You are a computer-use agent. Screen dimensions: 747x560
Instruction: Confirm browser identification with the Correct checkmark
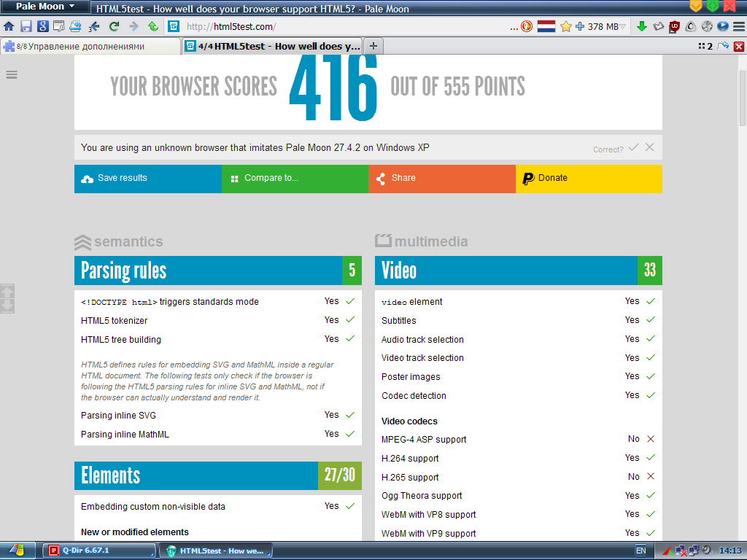634,147
